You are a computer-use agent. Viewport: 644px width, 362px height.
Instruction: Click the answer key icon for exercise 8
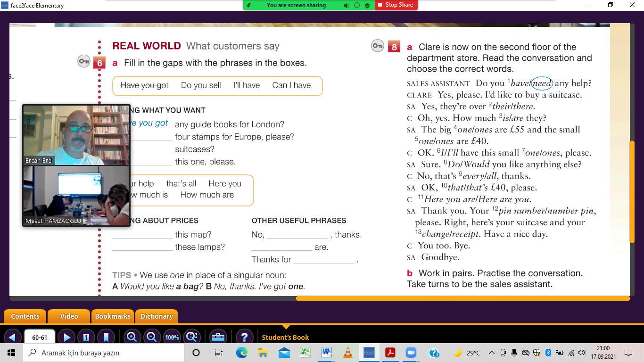(x=378, y=46)
